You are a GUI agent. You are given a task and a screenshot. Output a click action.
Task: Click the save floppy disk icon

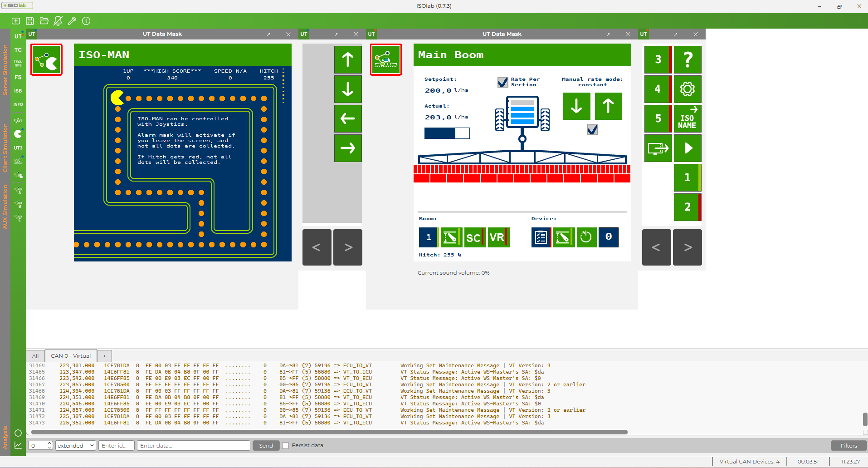click(30, 21)
